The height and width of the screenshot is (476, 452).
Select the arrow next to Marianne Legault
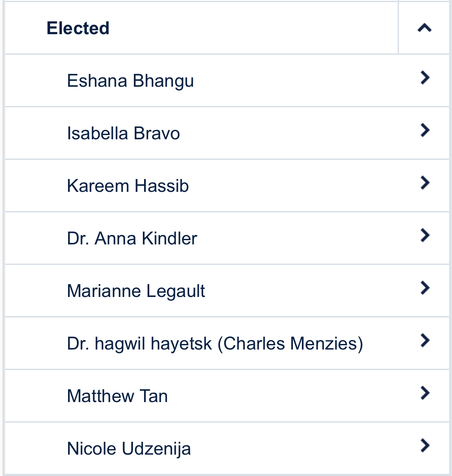click(425, 288)
